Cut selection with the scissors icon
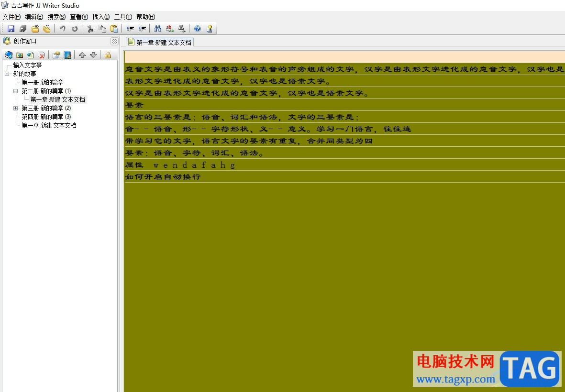Viewport: 565px width, 392px height. (x=90, y=28)
